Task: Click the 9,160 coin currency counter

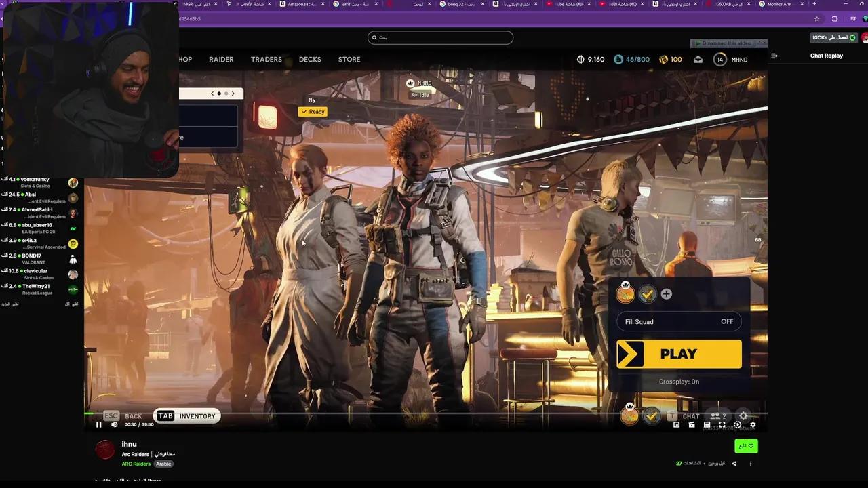Action: coord(590,60)
